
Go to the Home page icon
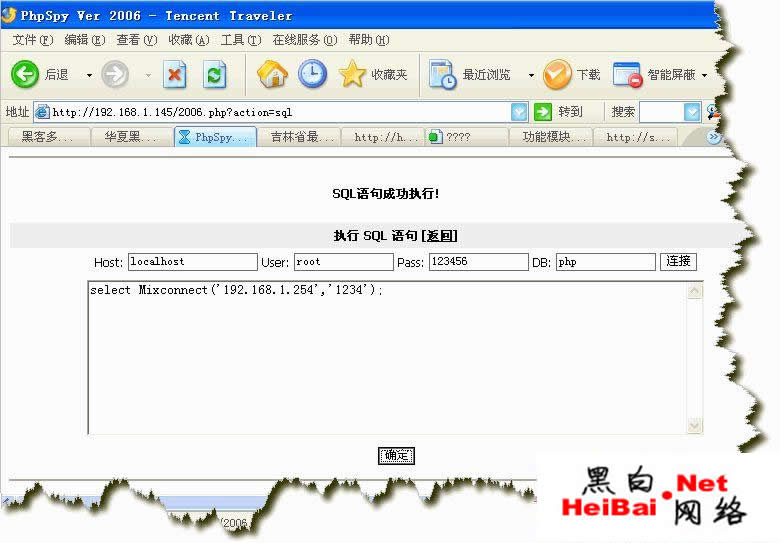coord(272,74)
